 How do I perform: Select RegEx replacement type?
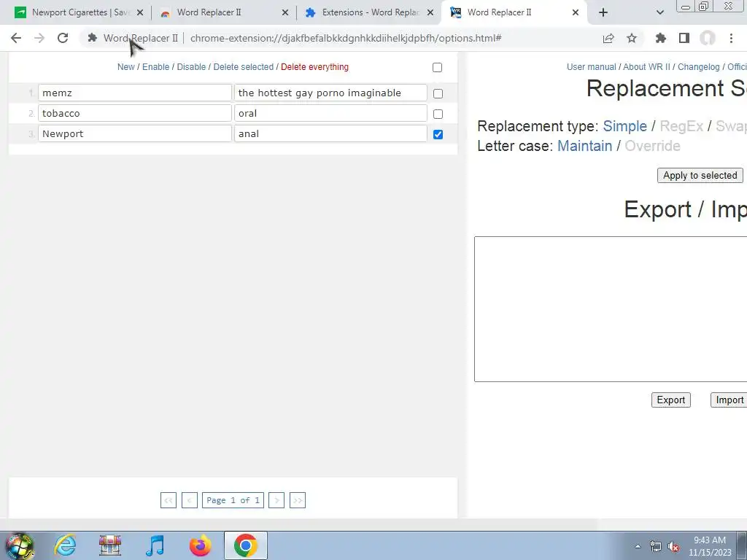tap(681, 126)
